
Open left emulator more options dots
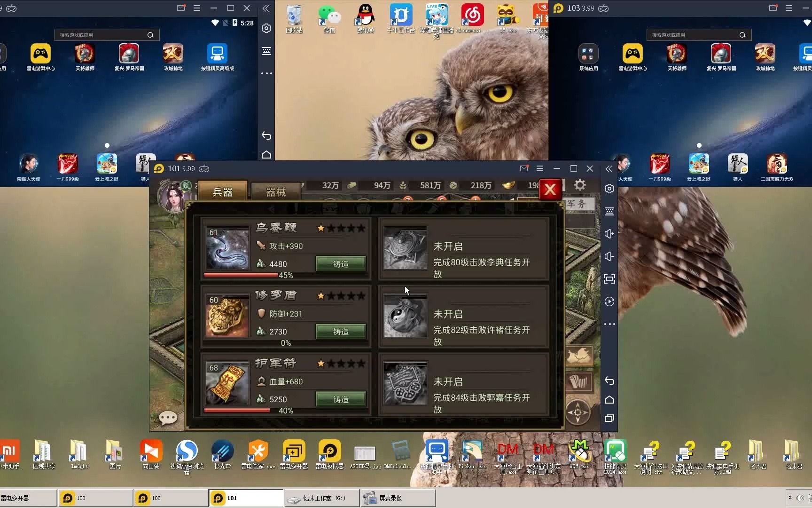point(266,73)
